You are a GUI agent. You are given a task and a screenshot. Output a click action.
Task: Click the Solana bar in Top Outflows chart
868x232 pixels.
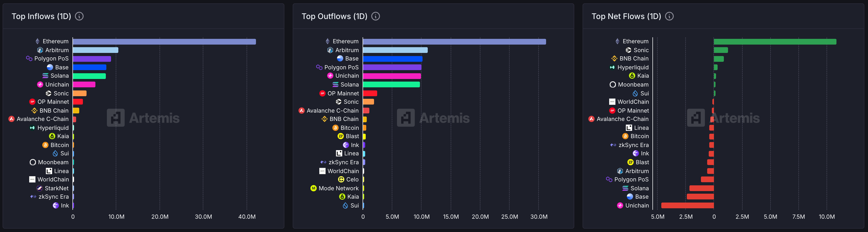coord(392,84)
